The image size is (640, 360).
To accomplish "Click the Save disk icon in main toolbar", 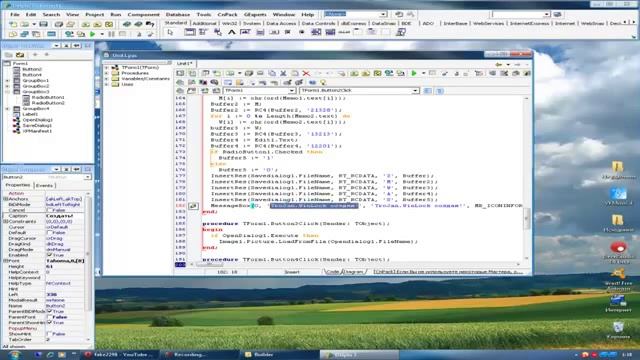I will [x=43, y=24].
